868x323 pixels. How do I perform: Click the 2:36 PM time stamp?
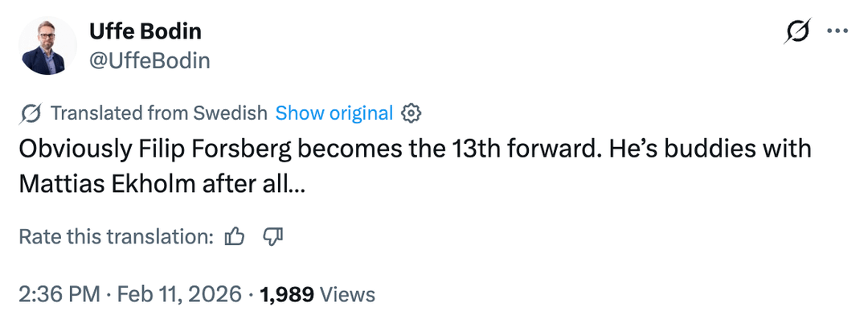[x=59, y=294]
